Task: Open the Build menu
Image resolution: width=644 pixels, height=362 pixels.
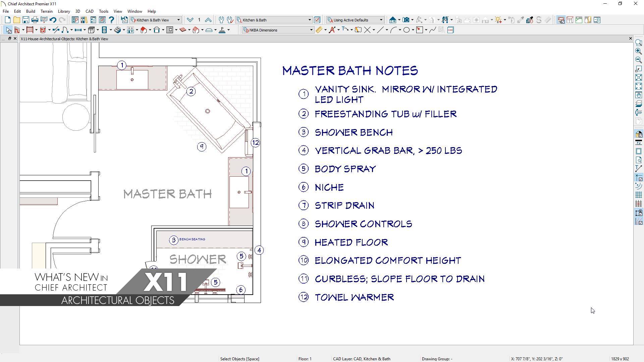Action: coord(31,11)
